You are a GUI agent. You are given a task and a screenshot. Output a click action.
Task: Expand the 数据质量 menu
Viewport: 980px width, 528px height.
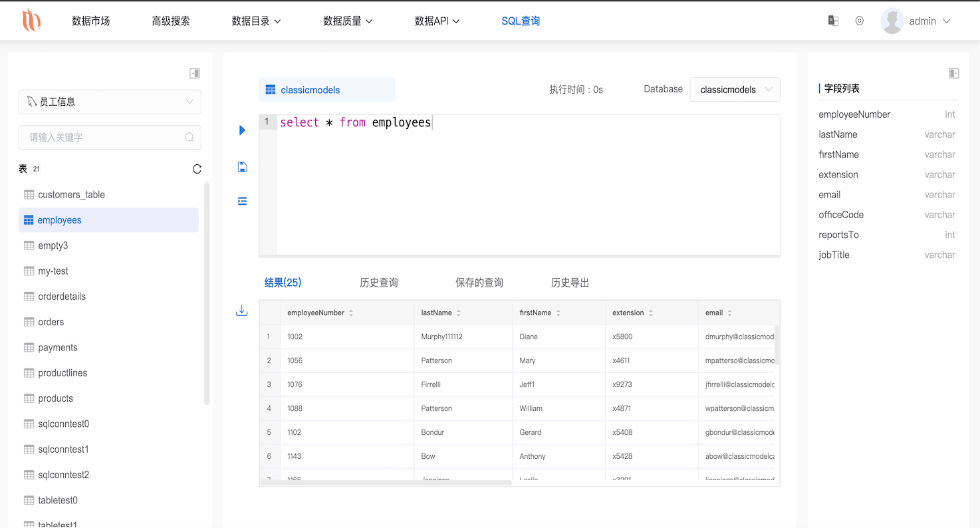coord(348,21)
